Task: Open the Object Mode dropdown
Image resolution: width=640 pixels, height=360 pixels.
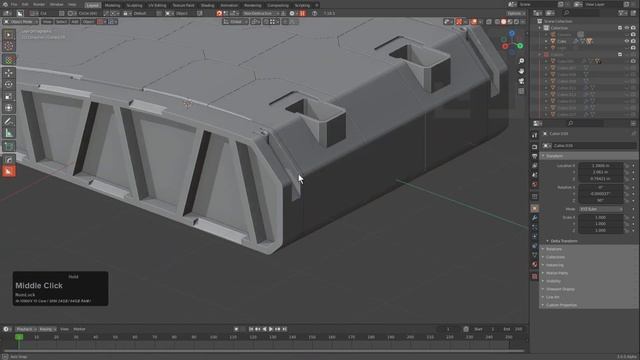Action: point(21,22)
